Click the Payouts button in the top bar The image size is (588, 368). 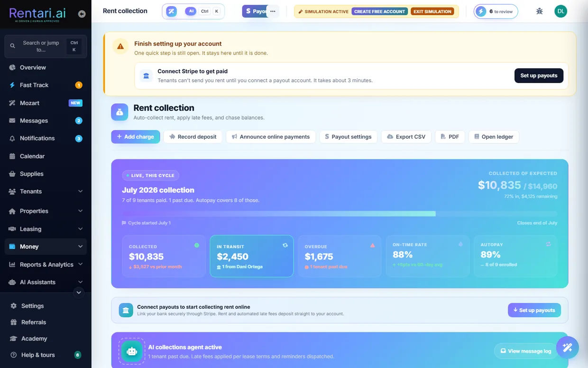point(255,11)
